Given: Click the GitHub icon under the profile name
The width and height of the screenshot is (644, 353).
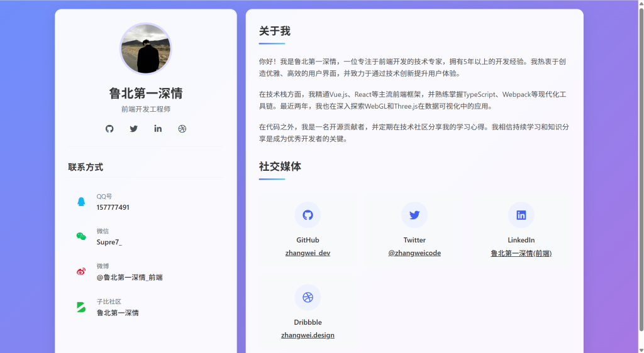Looking at the screenshot, I should [109, 129].
